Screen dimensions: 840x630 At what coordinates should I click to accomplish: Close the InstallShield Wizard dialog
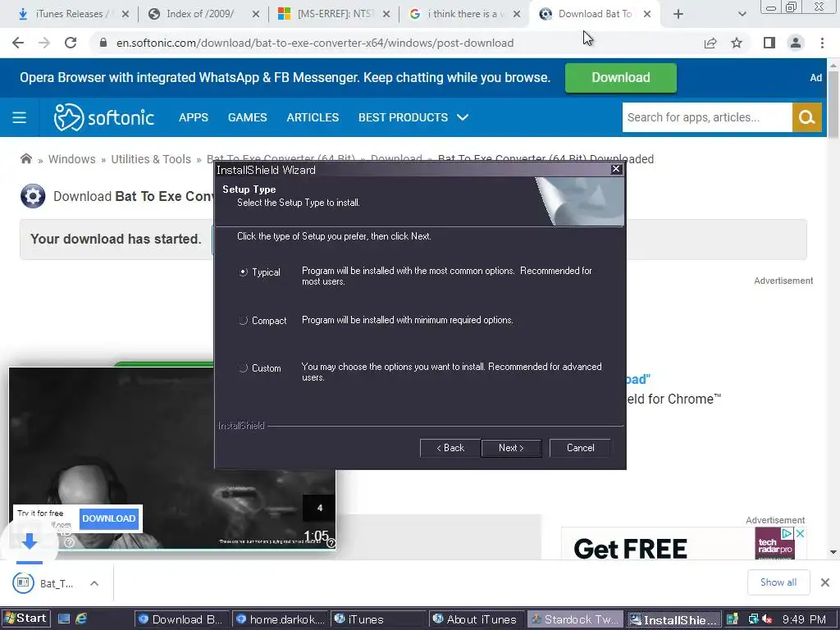click(x=616, y=169)
